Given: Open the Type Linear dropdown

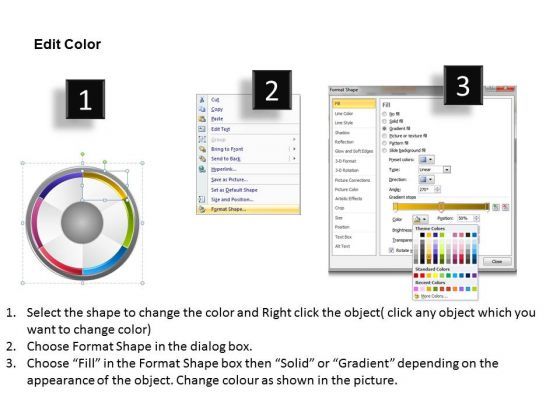Looking at the screenshot, I should [434, 170].
